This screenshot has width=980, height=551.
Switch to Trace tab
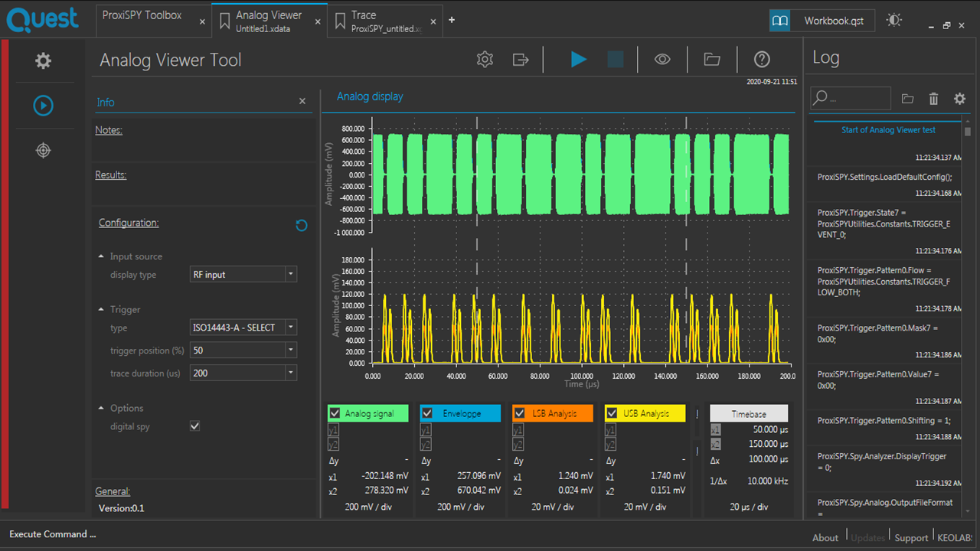pos(386,21)
